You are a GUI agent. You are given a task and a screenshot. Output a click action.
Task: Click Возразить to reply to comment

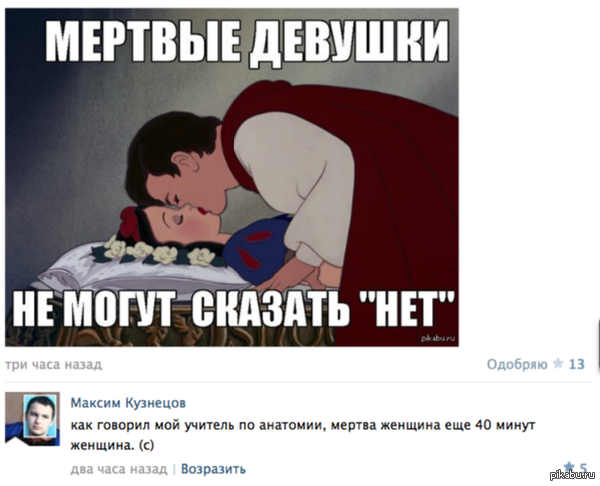point(213,469)
